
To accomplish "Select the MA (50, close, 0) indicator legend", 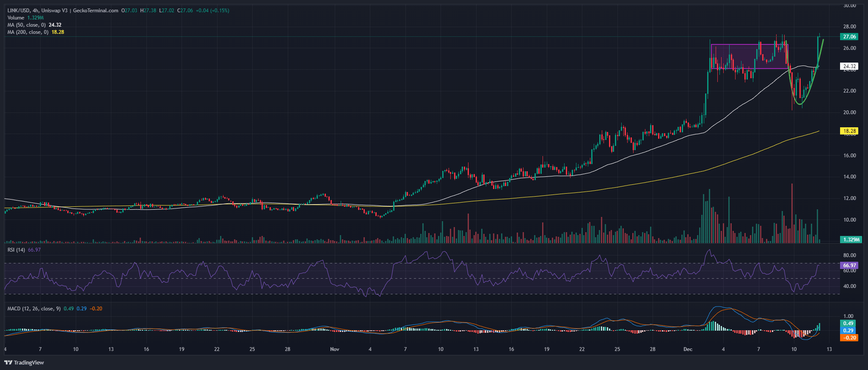I will (34, 25).
